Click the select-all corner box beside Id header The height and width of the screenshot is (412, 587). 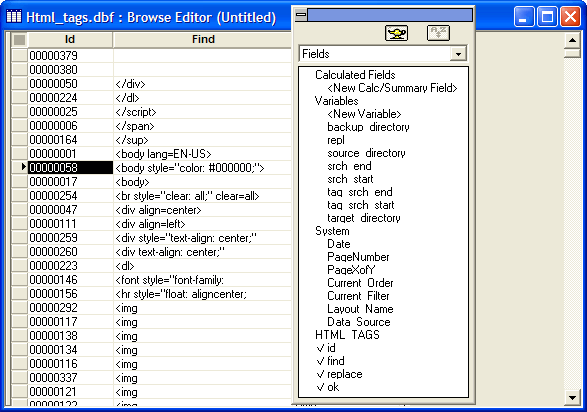[19, 39]
